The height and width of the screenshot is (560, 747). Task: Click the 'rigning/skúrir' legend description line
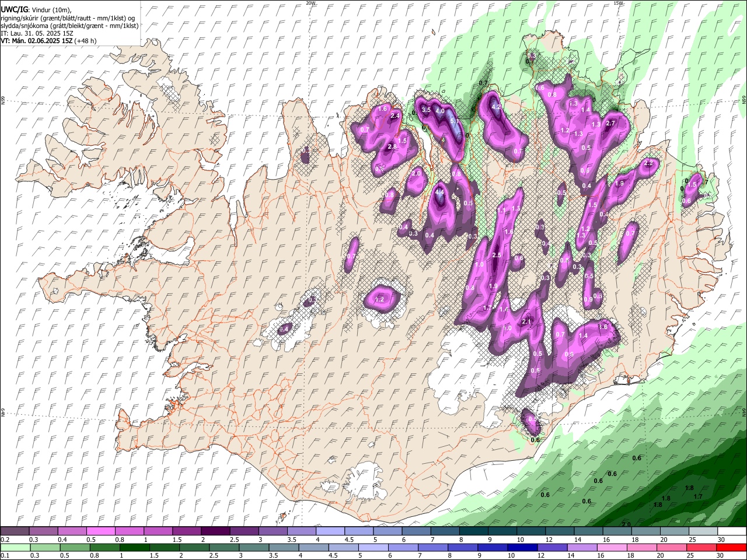click(x=68, y=18)
